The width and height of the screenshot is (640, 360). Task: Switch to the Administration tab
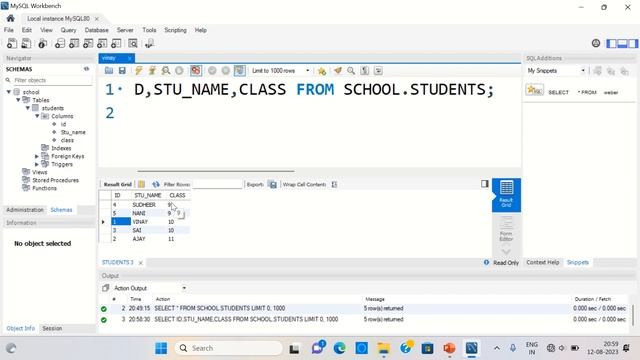[x=25, y=210]
